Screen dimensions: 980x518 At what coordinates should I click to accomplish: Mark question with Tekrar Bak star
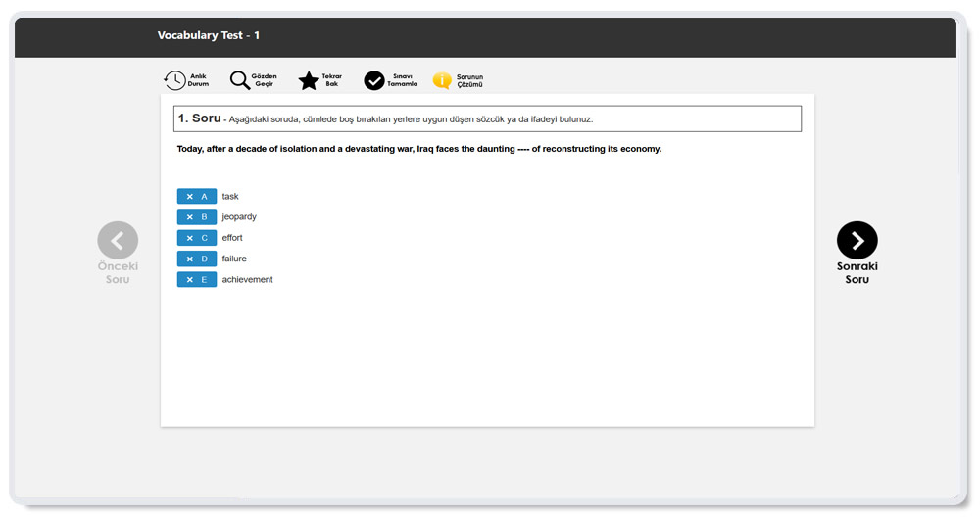(x=308, y=80)
